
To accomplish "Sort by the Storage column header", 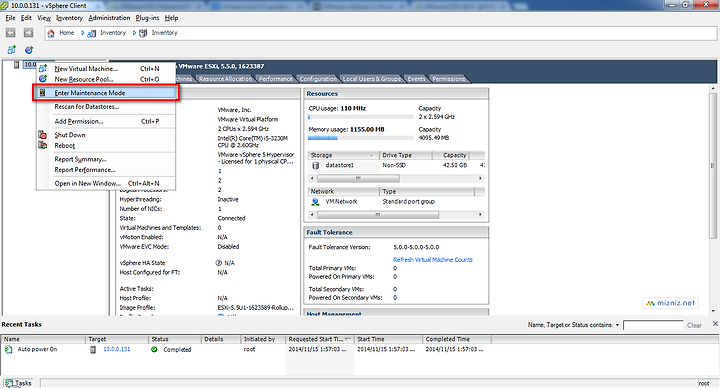I will point(344,155).
